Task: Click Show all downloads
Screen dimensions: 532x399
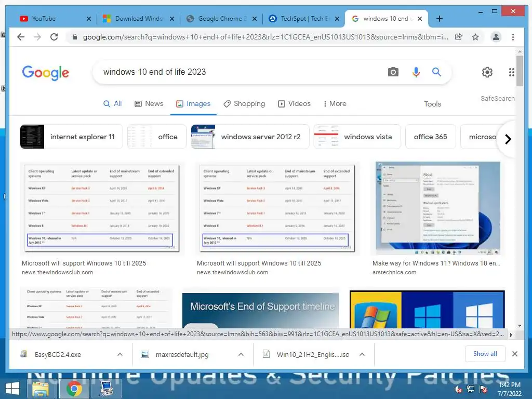Action: (485, 354)
